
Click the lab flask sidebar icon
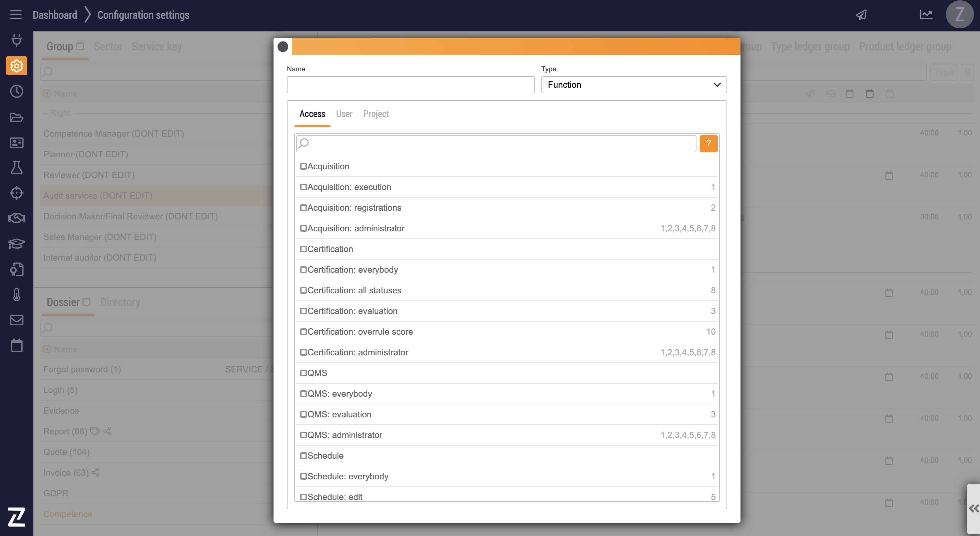[x=16, y=168]
